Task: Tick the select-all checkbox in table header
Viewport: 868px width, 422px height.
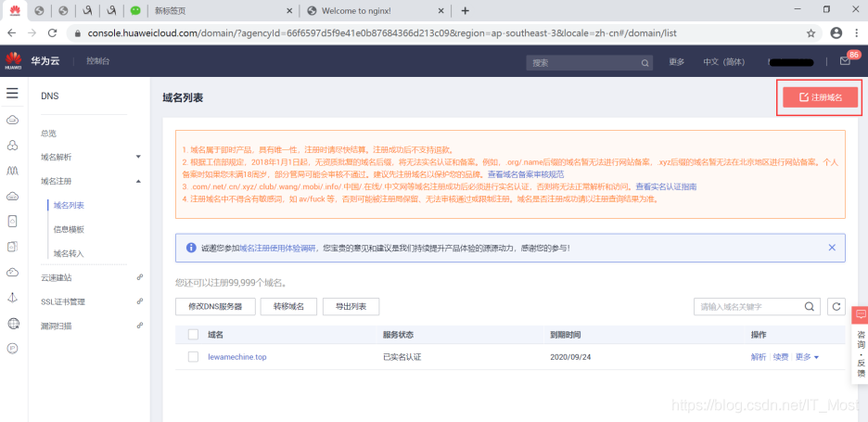Action: pyautogui.click(x=193, y=335)
